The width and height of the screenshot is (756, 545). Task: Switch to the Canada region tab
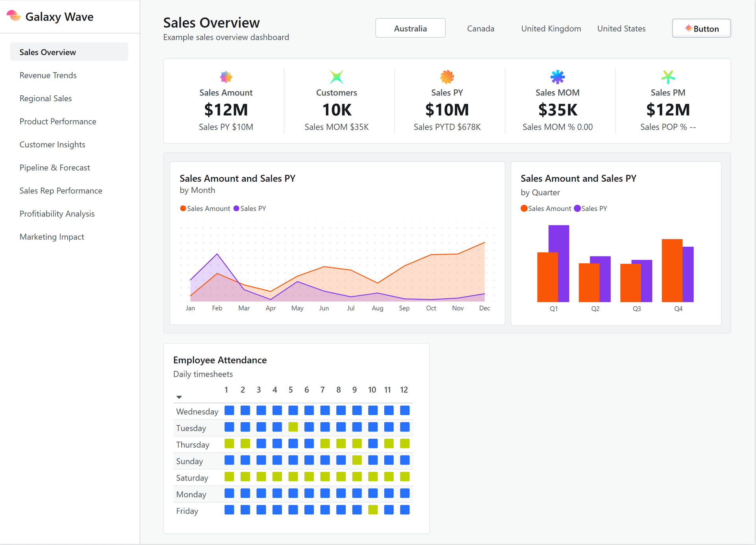tap(480, 28)
